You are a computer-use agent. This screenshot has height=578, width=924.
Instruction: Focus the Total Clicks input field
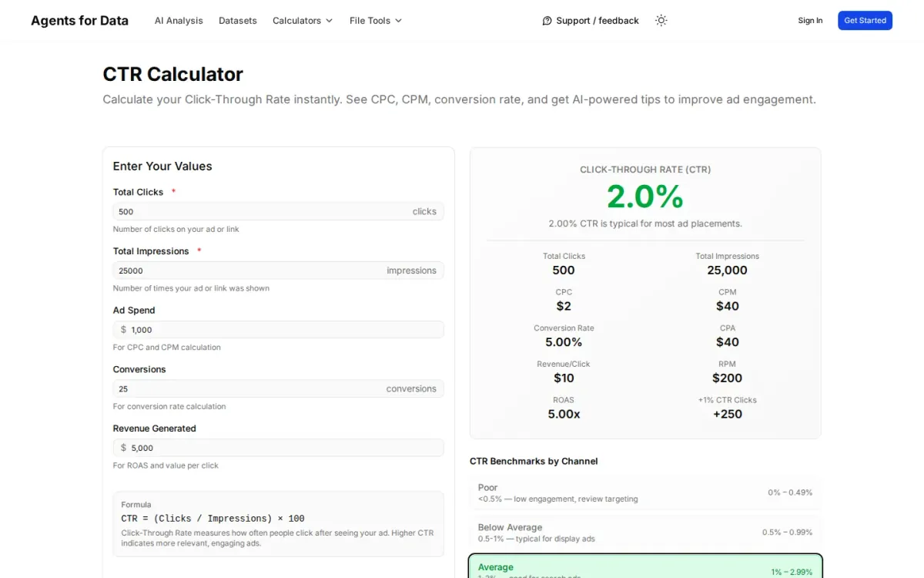pyautogui.click(x=278, y=211)
